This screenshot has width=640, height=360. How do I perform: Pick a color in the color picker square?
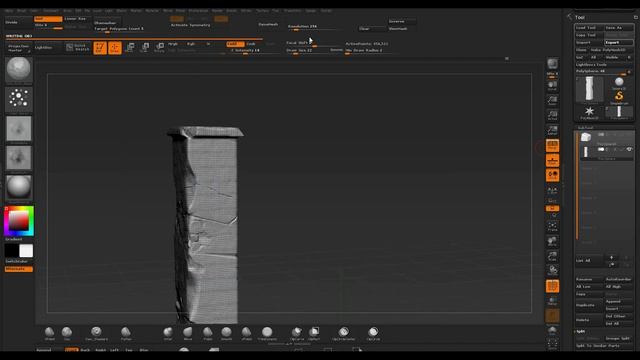18,221
